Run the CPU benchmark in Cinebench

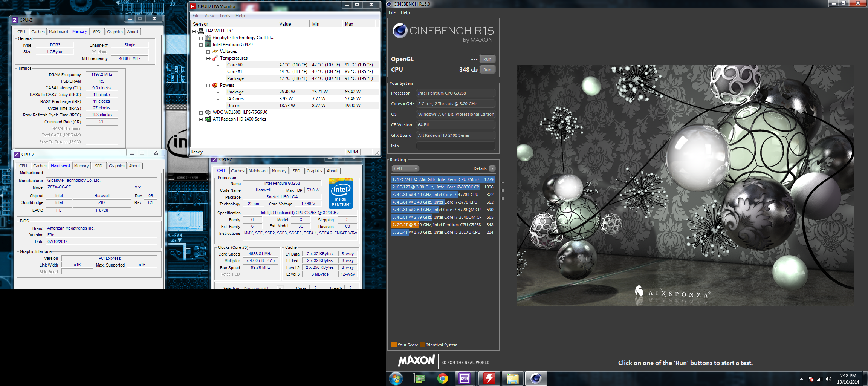point(487,70)
